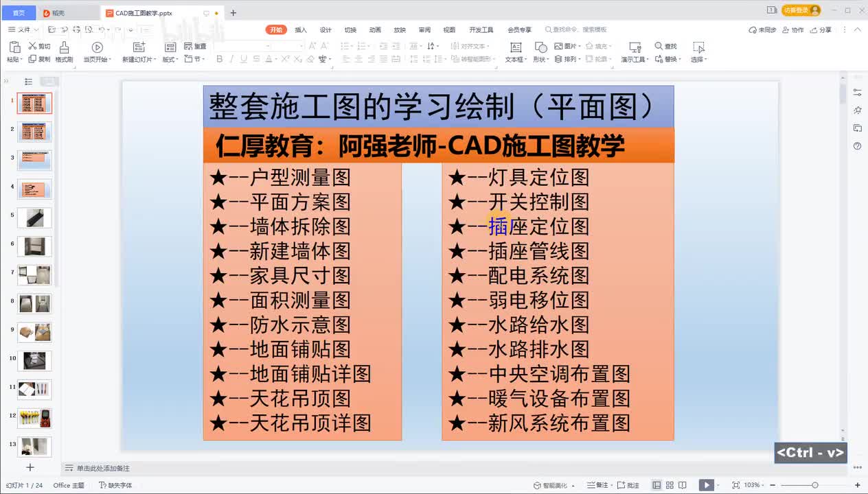This screenshot has height=494, width=868.
Task: Open the font color A dropdown arrow
Action: tap(275, 59)
